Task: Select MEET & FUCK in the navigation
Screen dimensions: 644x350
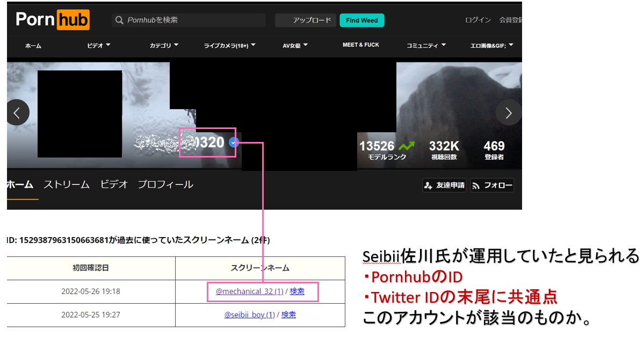Action: (360, 45)
